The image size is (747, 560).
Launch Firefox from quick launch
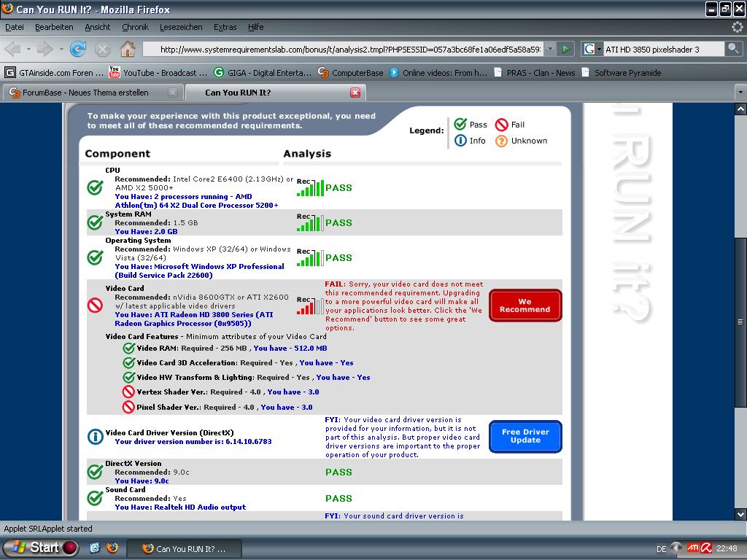[112, 548]
